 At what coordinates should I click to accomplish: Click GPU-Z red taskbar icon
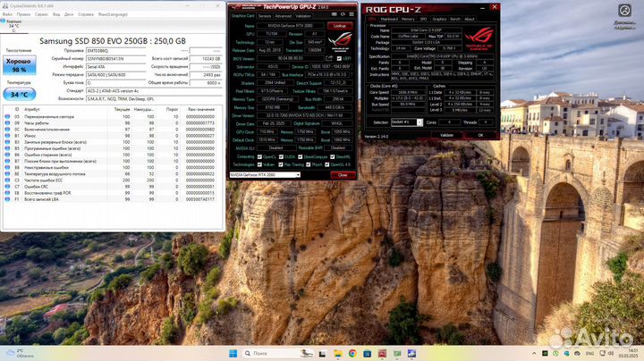(382, 353)
